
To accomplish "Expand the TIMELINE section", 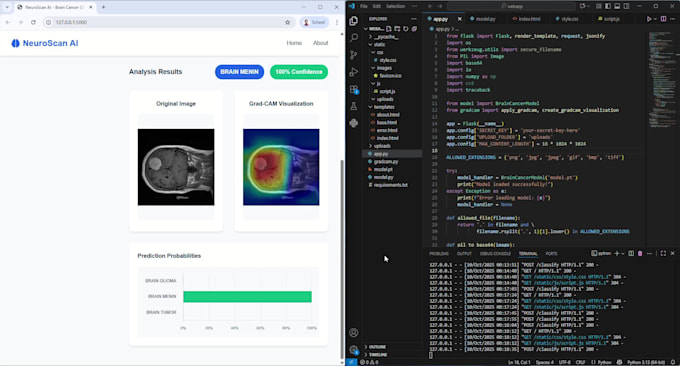I will [378, 355].
